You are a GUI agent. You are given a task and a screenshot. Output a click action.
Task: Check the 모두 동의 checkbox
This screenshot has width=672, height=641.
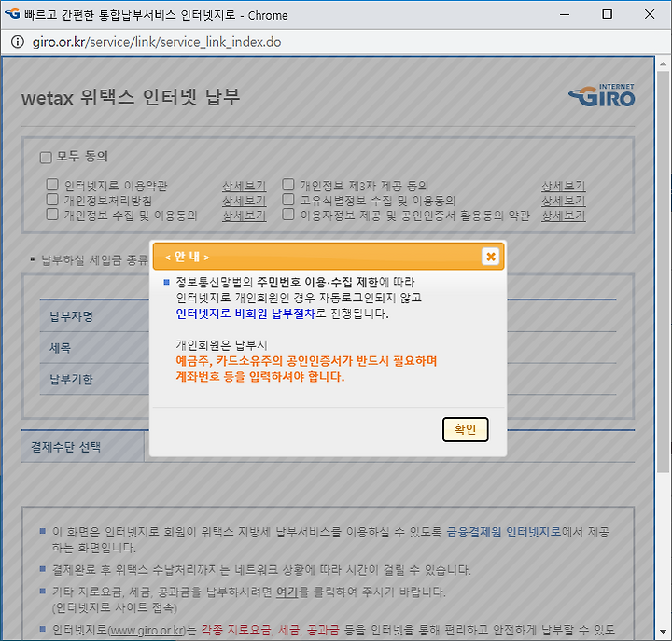point(46,158)
